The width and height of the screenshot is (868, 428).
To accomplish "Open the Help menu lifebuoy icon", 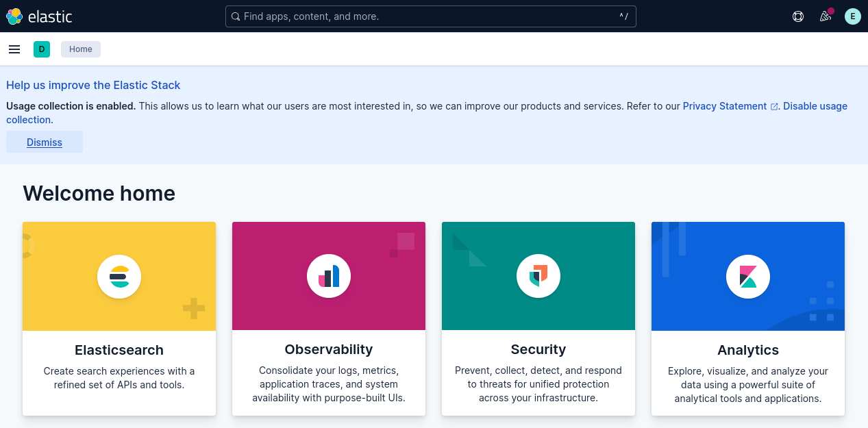I will pyautogui.click(x=798, y=16).
